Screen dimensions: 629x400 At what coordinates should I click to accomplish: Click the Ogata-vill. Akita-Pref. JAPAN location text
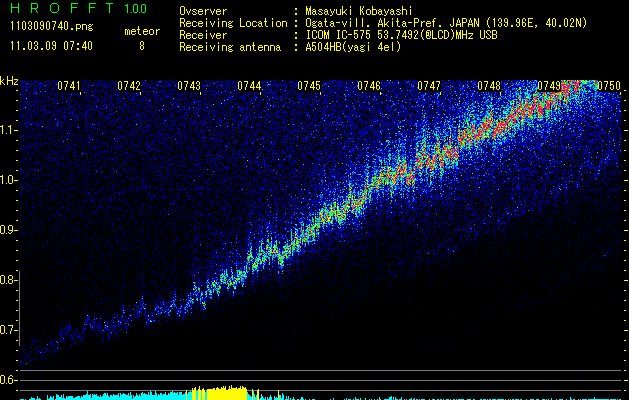[x=446, y=23]
